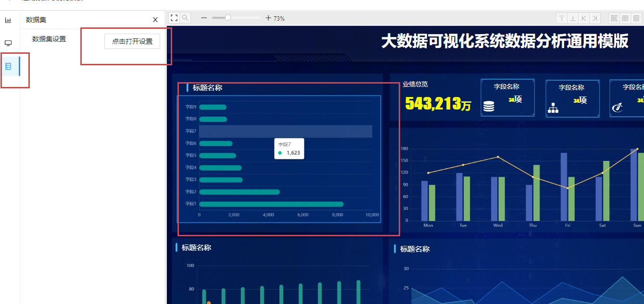Image resolution: width=644 pixels, height=304 pixels.
Task: Click the Wed axis label
Action: (498, 225)
